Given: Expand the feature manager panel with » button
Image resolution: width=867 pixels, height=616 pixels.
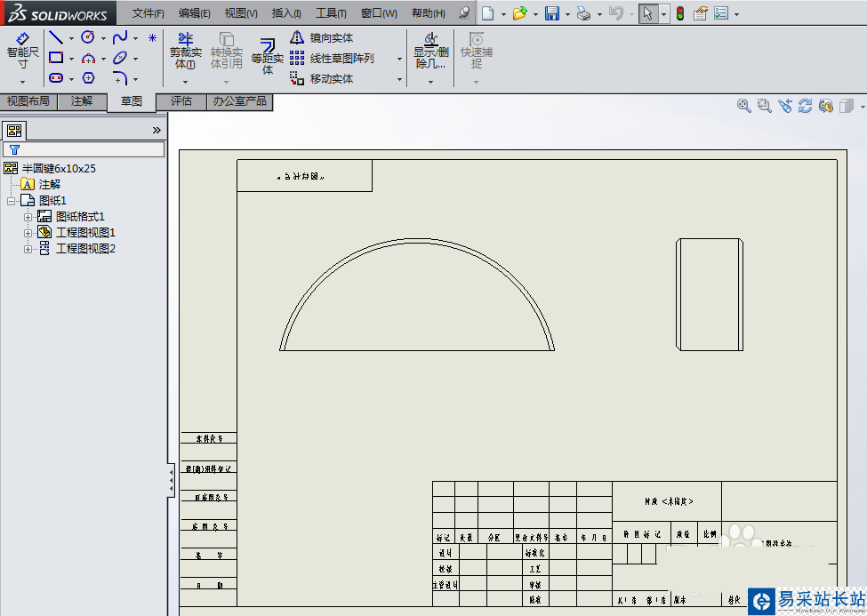Looking at the screenshot, I should coord(157,130).
